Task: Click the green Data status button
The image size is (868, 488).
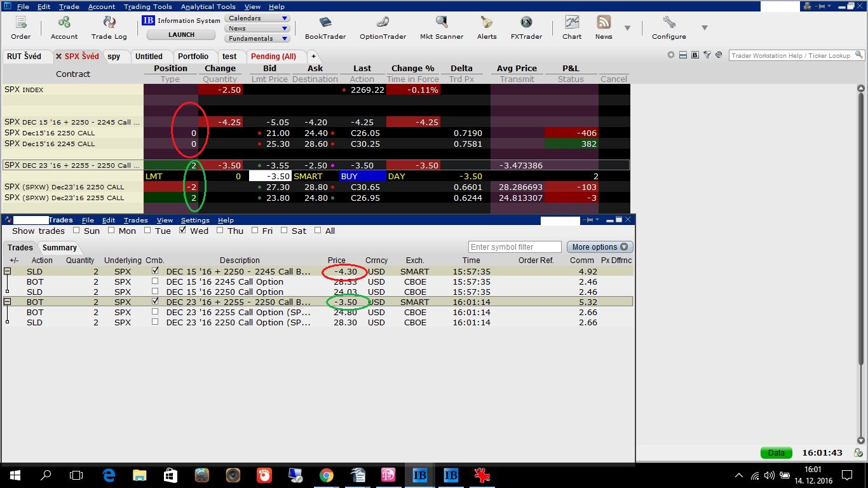Action: point(776,453)
